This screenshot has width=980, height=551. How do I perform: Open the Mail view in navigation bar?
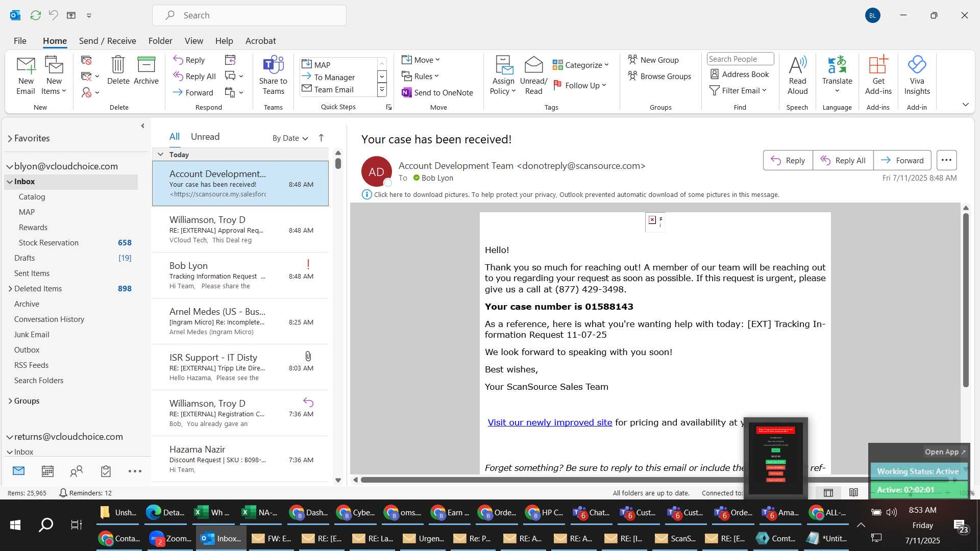pos(18,471)
